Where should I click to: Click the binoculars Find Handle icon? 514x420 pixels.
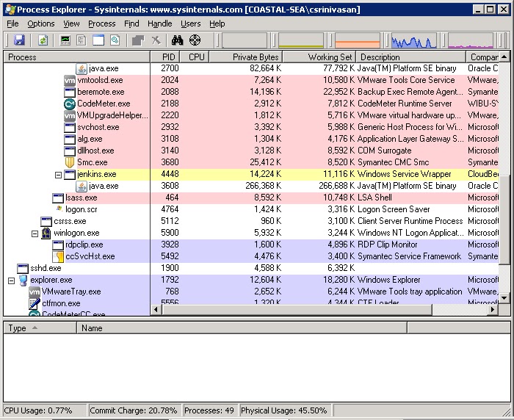click(x=178, y=40)
